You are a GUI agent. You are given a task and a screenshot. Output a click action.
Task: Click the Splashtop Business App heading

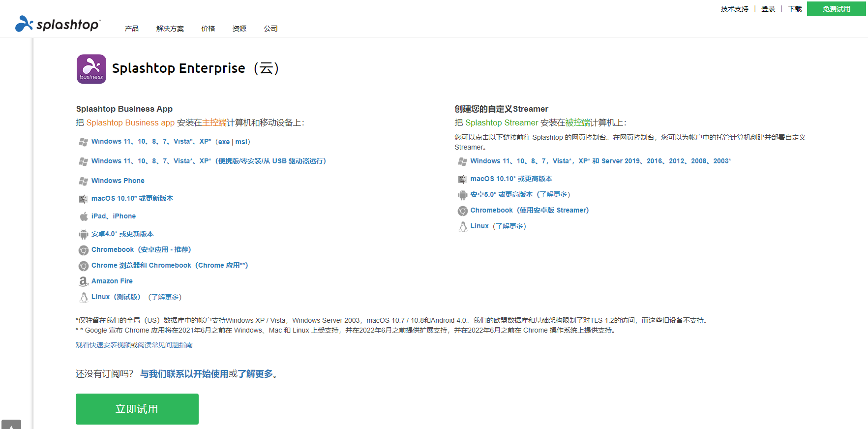click(x=124, y=109)
